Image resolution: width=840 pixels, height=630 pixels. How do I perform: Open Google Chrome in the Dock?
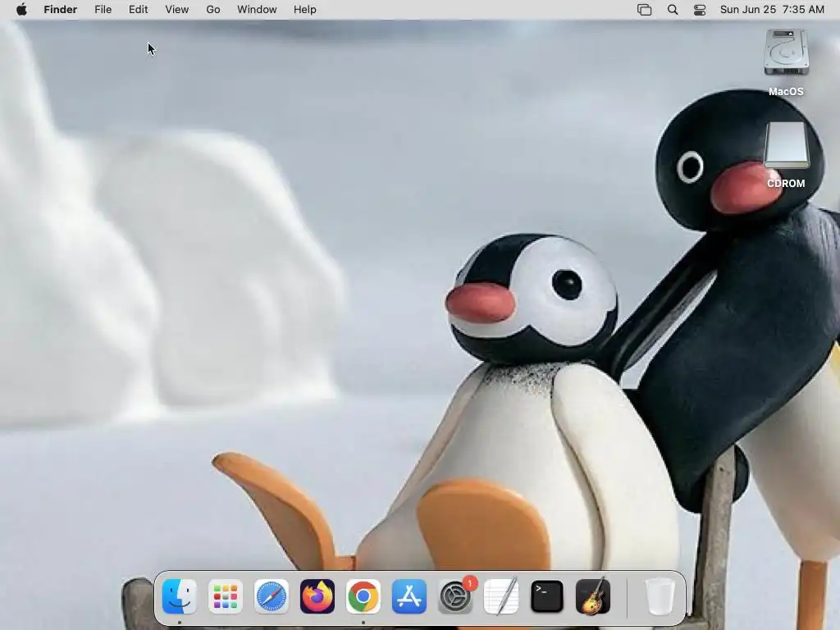click(x=363, y=596)
